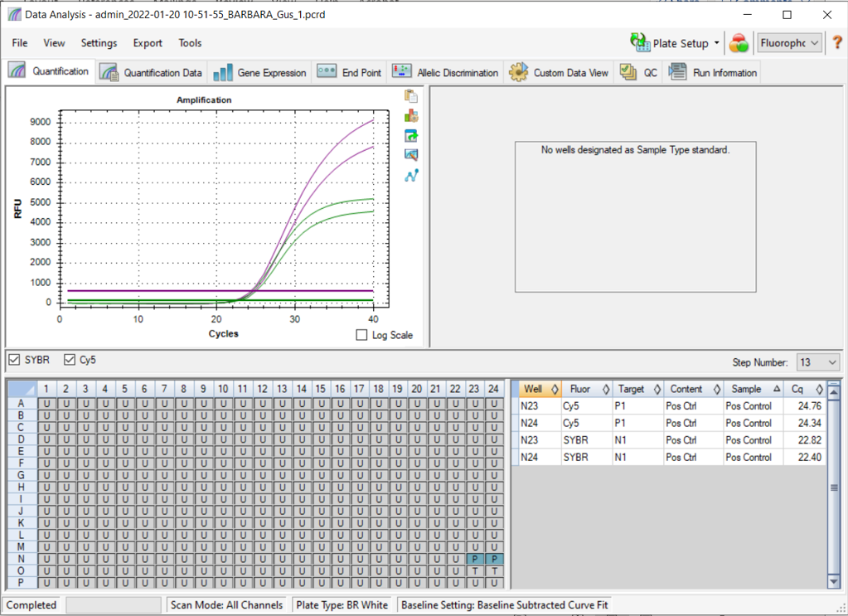848x616 pixels.
Task: Open the Export menu
Action: (x=148, y=43)
